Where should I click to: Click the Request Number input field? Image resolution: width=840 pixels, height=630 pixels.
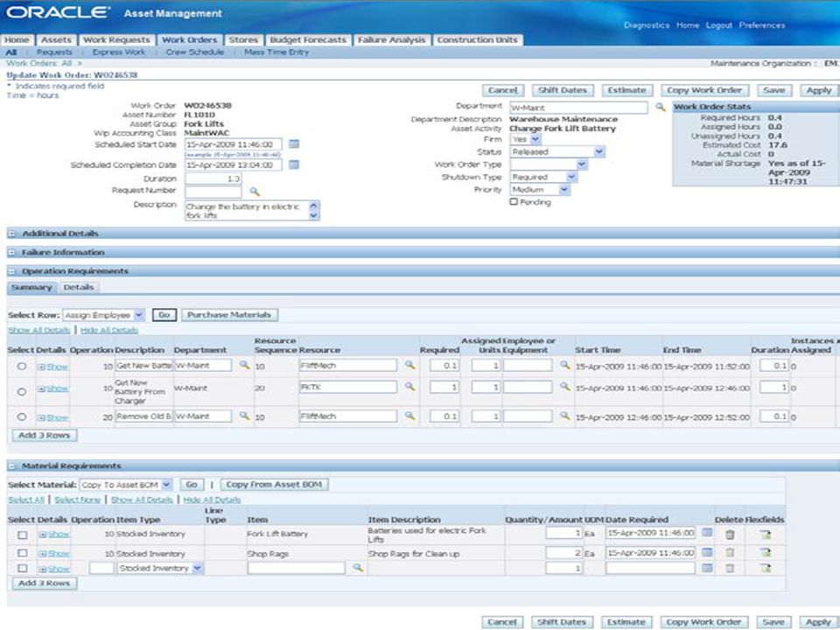pyautogui.click(x=213, y=192)
